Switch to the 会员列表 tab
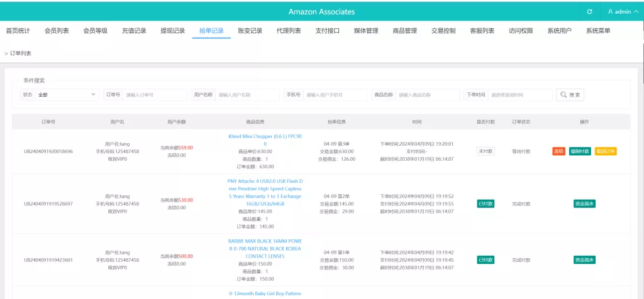The height and width of the screenshot is (299, 644). coord(57,31)
